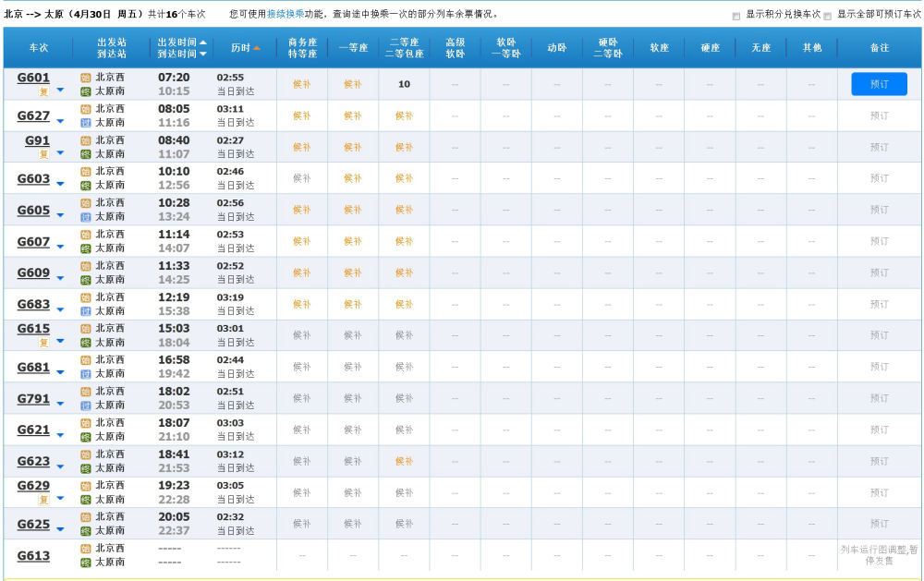Click the blue 过 station icon in G627 row
Image resolution: width=924 pixels, height=581 pixels.
click(x=86, y=122)
